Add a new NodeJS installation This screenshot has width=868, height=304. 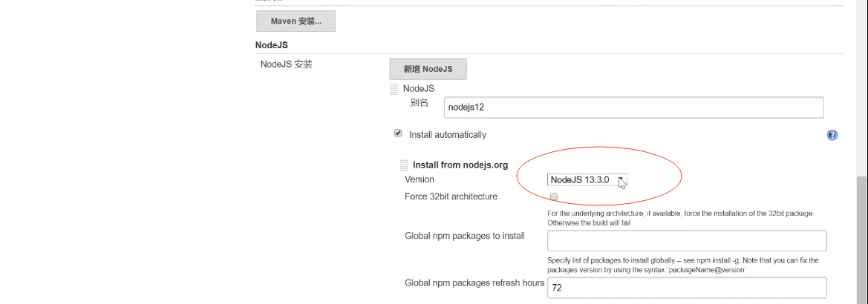point(428,69)
